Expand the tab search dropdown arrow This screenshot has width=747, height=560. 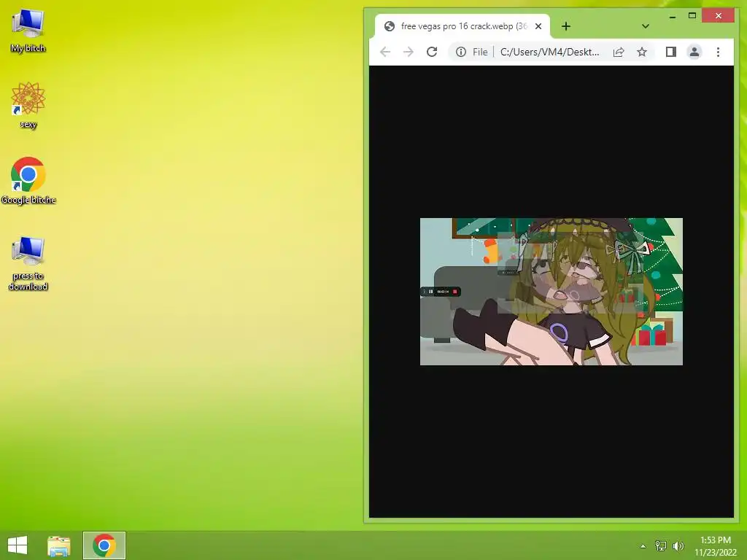click(x=646, y=26)
